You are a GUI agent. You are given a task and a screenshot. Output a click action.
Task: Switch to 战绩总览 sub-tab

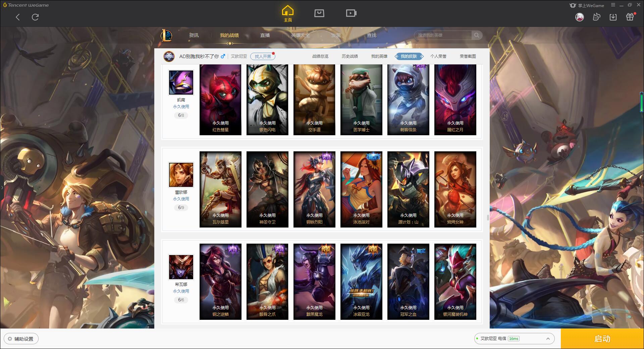(320, 56)
